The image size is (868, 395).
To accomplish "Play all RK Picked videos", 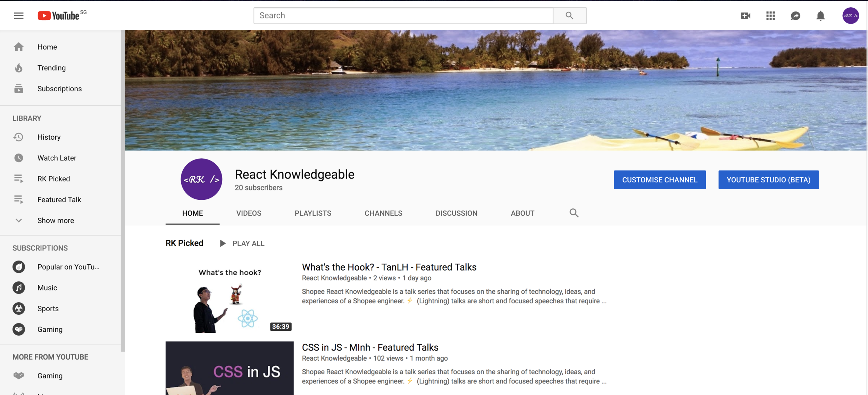I will tap(243, 244).
